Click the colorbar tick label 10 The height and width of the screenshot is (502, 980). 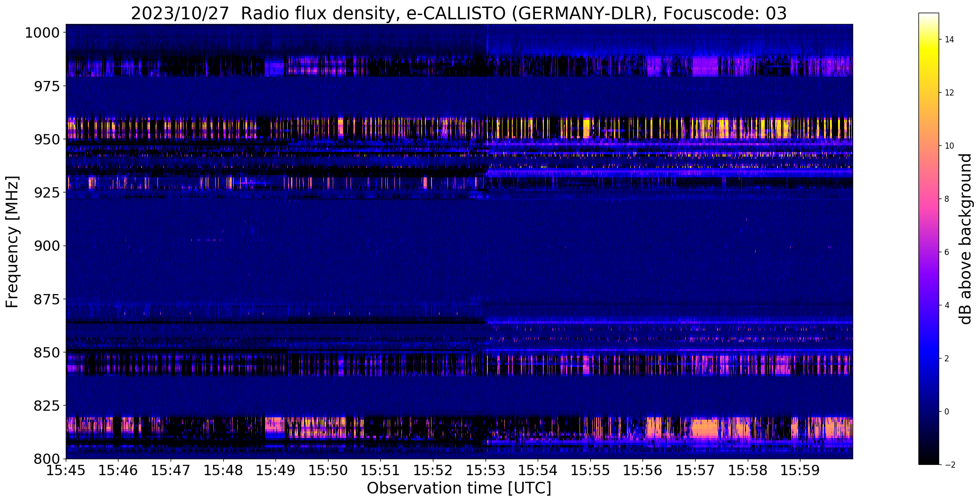coord(949,146)
